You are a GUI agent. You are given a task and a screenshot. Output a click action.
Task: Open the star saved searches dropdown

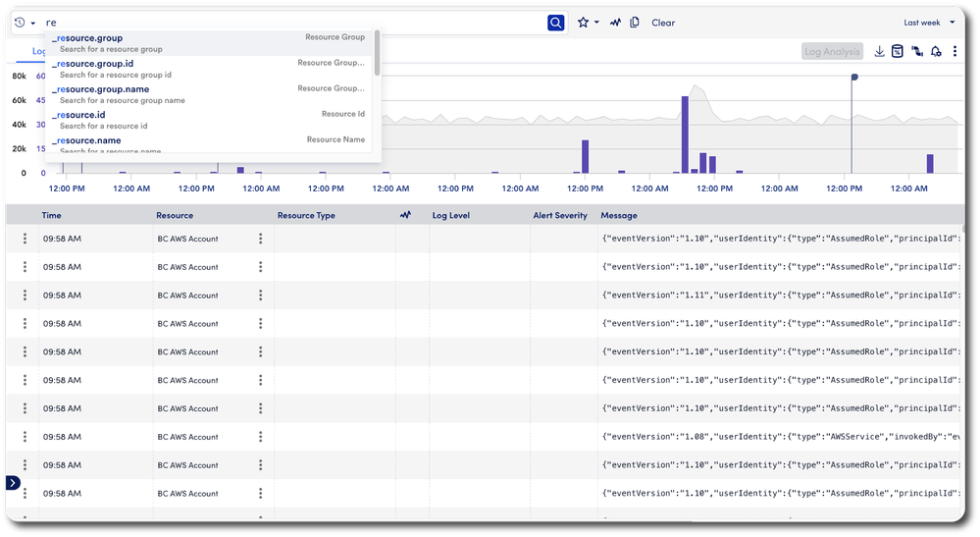[589, 23]
